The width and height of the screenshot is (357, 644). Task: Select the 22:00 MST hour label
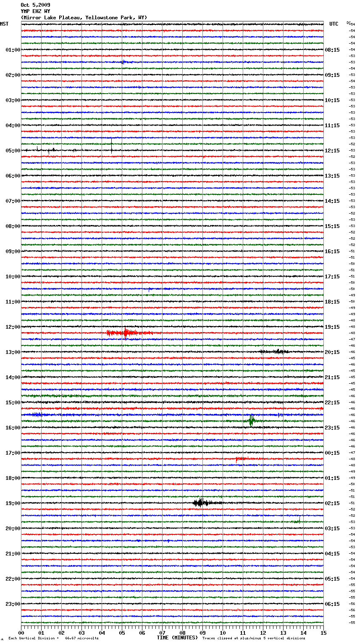pos(13,579)
